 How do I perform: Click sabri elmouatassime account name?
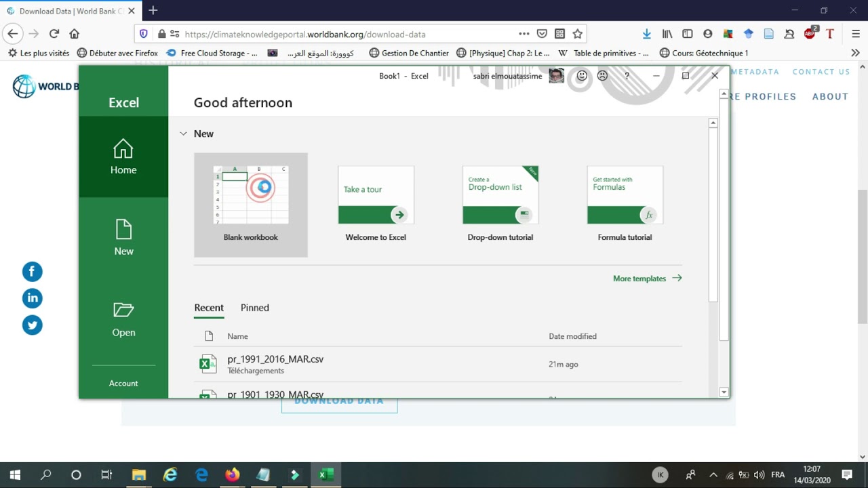[x=507, y=76]
